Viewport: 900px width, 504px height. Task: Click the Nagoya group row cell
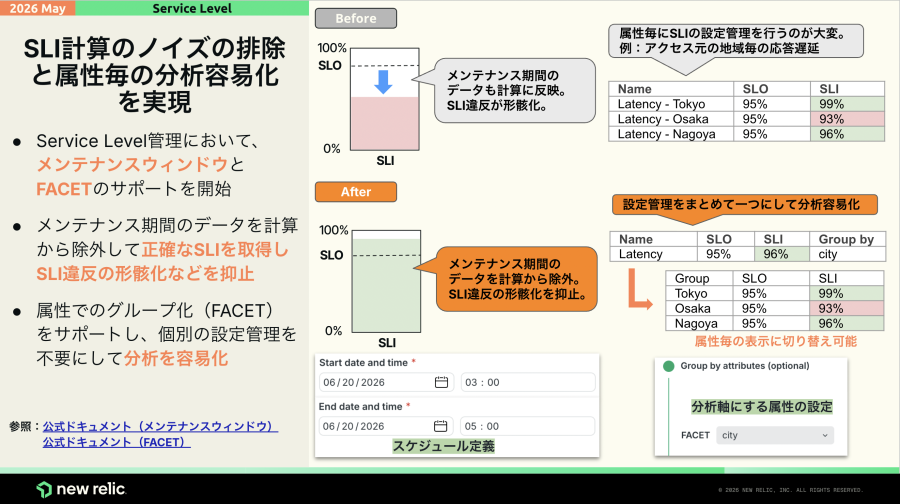[699, 323]
